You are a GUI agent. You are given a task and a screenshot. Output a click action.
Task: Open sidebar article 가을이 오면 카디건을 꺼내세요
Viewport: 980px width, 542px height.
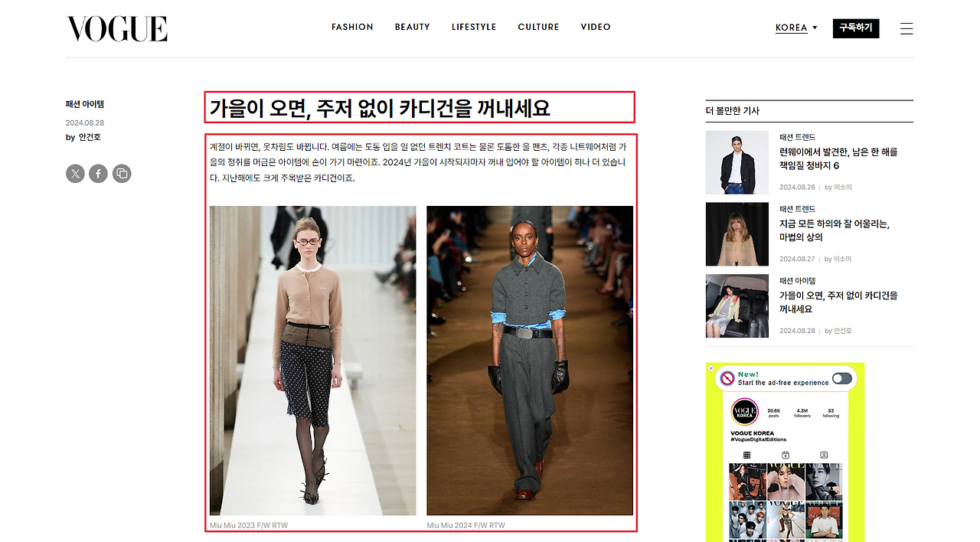point(838,302)
